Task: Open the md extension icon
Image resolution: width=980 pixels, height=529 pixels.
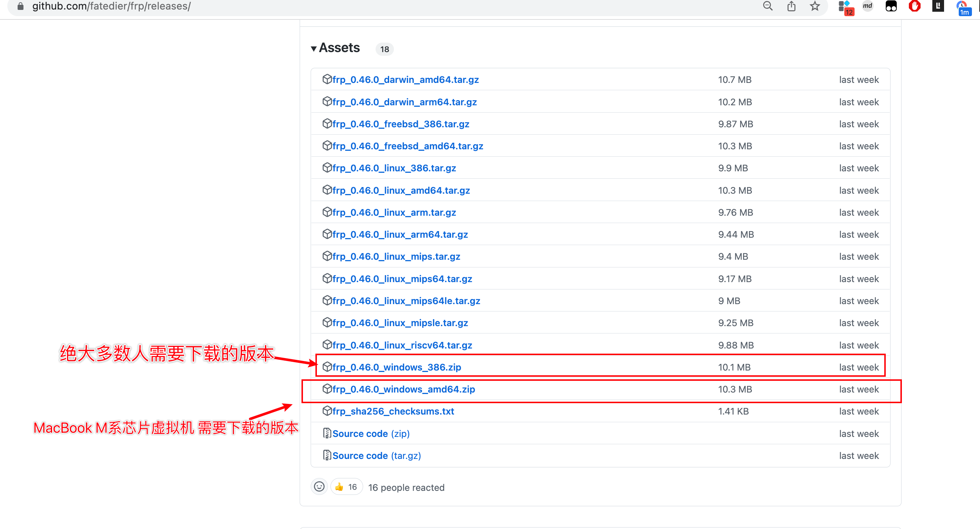Action: pyautogui.click(x=867, y=6)
